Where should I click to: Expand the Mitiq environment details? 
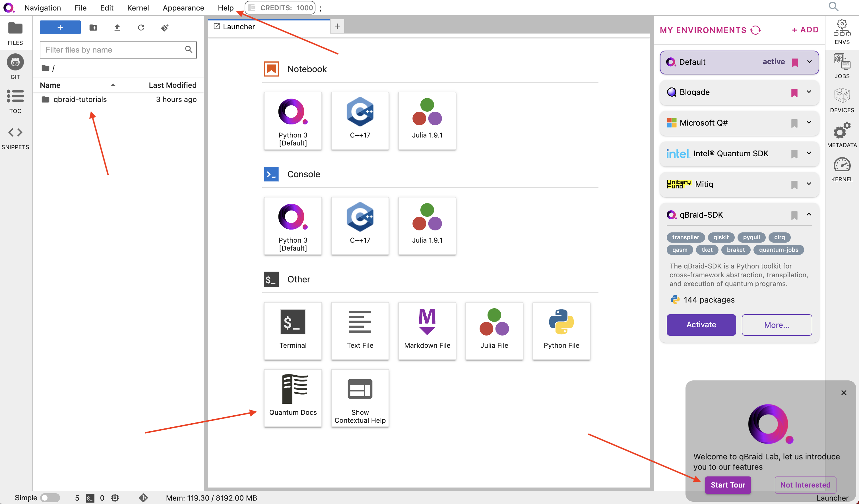click(809, 184)
